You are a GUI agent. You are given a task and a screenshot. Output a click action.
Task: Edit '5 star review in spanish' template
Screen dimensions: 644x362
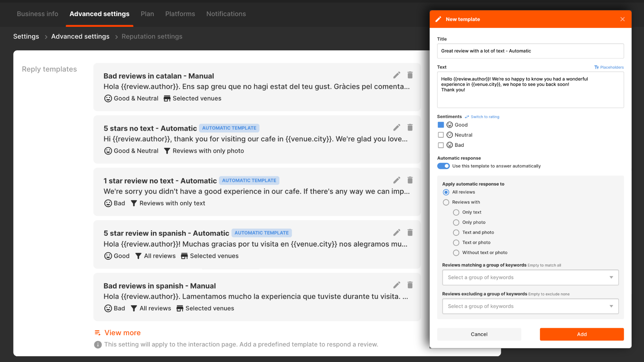tap(397, 233)
